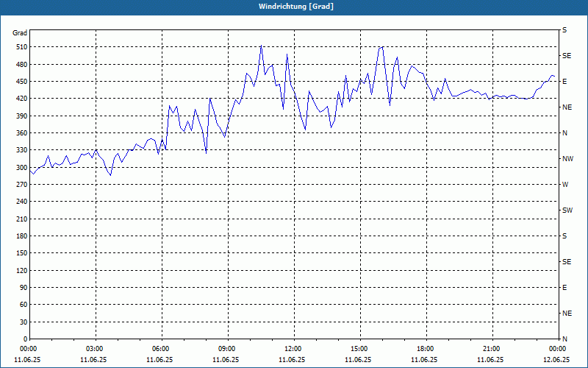The image size is (588, 368).
Task: Select the 09:00 time label
Action: (227, 349)
